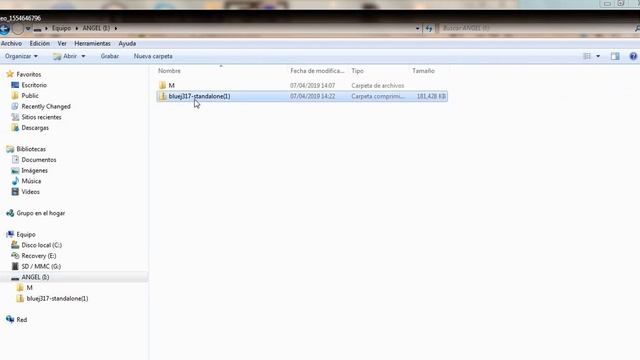
Task: Go back using the Back arrow button
Action: pyautogui.click(x=4, y=29)
